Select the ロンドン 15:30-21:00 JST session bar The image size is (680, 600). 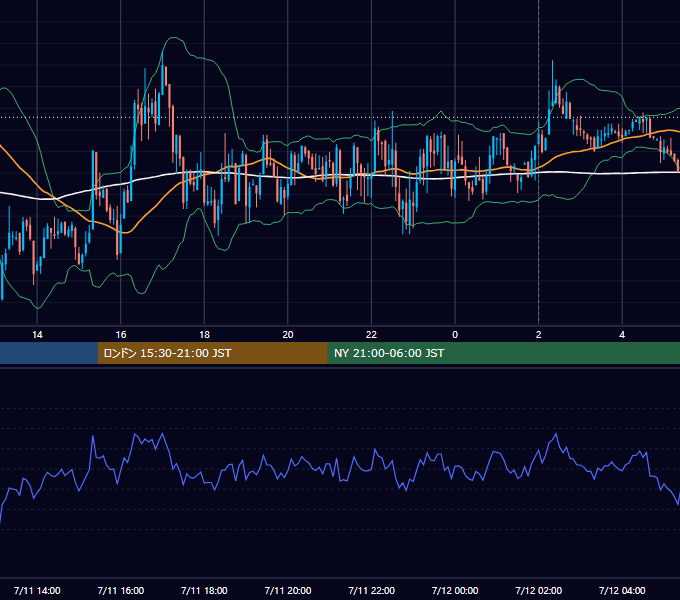[212, 353]
